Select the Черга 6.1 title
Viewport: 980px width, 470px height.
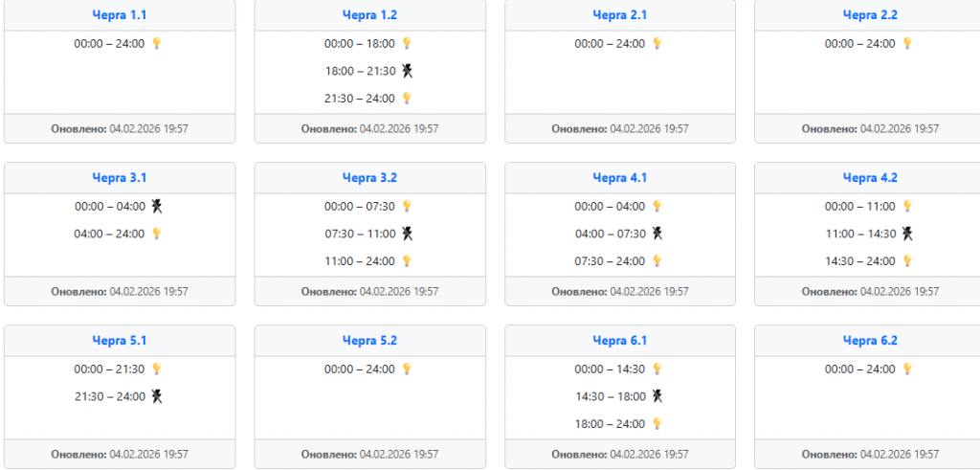[x=620, y=341]
